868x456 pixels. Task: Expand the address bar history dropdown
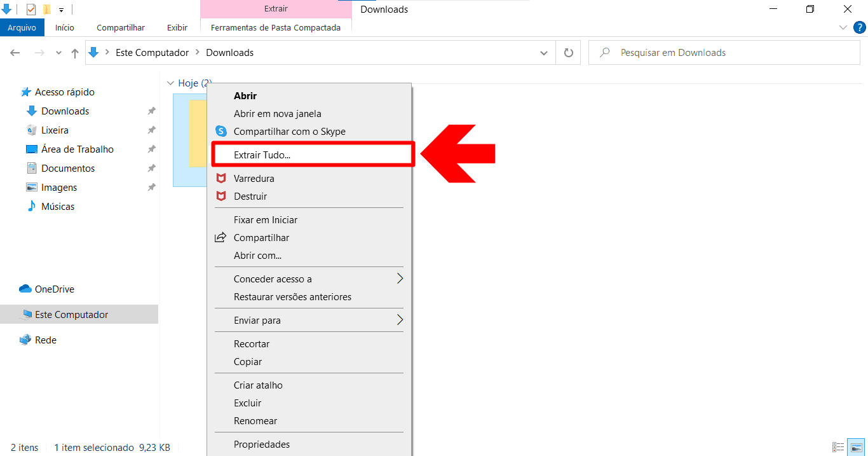tap(543, 53)
